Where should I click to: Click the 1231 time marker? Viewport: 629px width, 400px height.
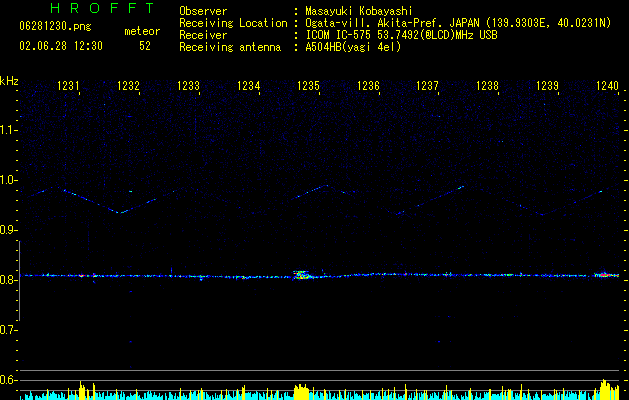tap(68, 86)
